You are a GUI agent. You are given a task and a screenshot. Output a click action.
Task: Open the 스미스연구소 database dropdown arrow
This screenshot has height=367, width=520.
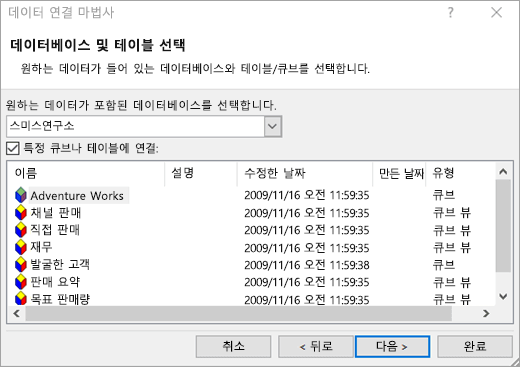[x=273, y=126]
